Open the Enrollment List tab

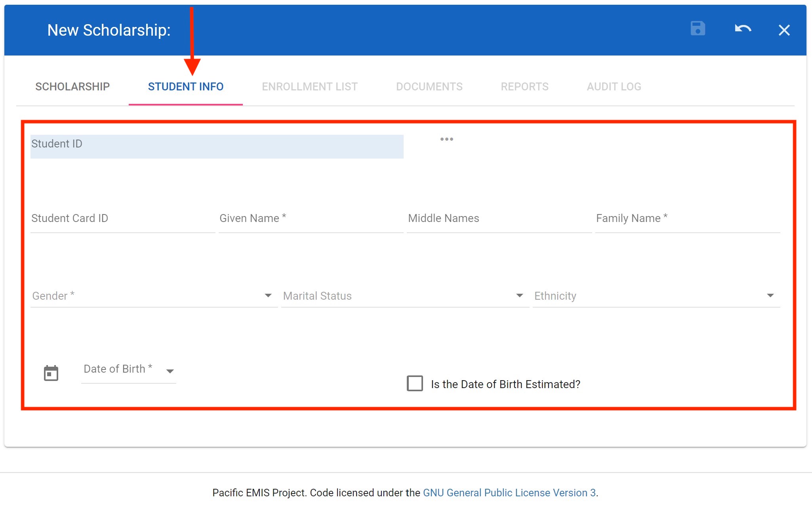point(309,86)
